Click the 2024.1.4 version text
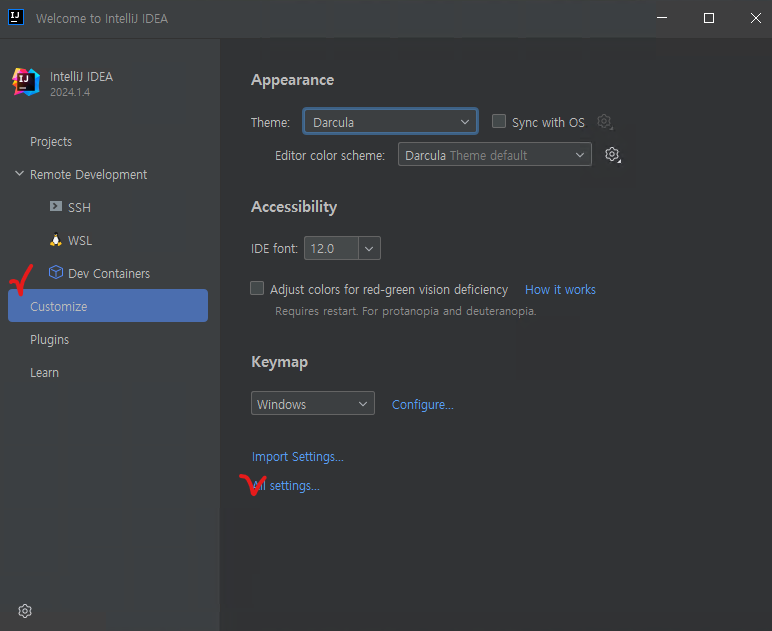 click(x=70, y=92)
